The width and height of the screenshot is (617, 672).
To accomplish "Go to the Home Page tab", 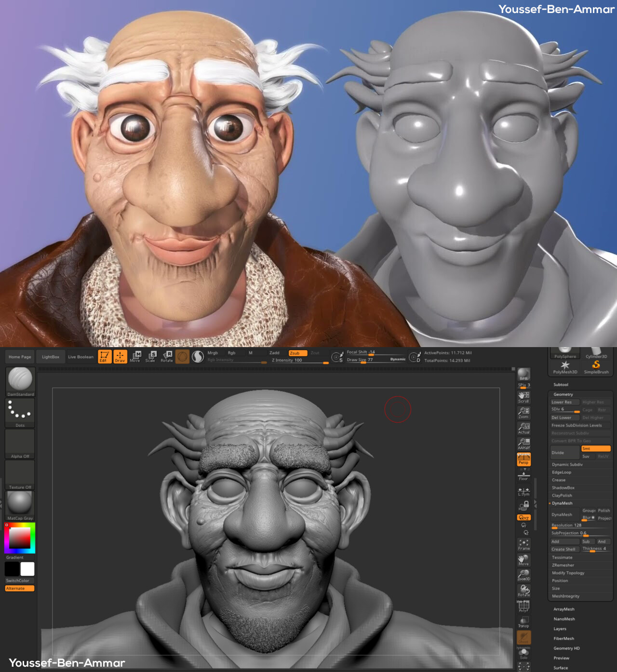I will (19, 356).
